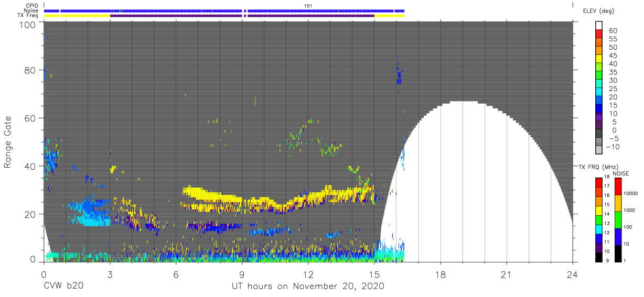
Task: Click the purple section of TX Freq strip
Action: 242,16
